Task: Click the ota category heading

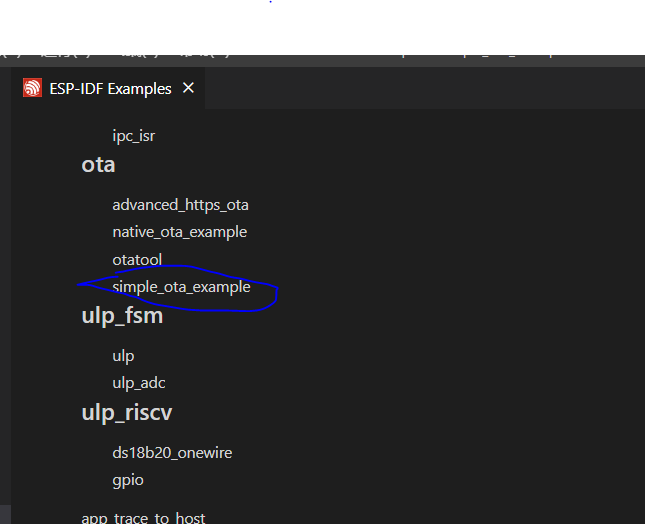Action: pyautogui.click(x=98, y=165)
